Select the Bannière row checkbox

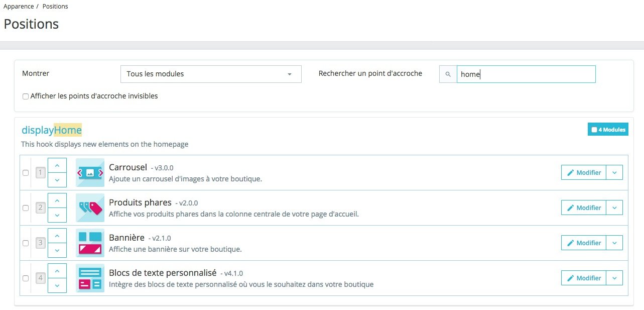pos(26,243)
